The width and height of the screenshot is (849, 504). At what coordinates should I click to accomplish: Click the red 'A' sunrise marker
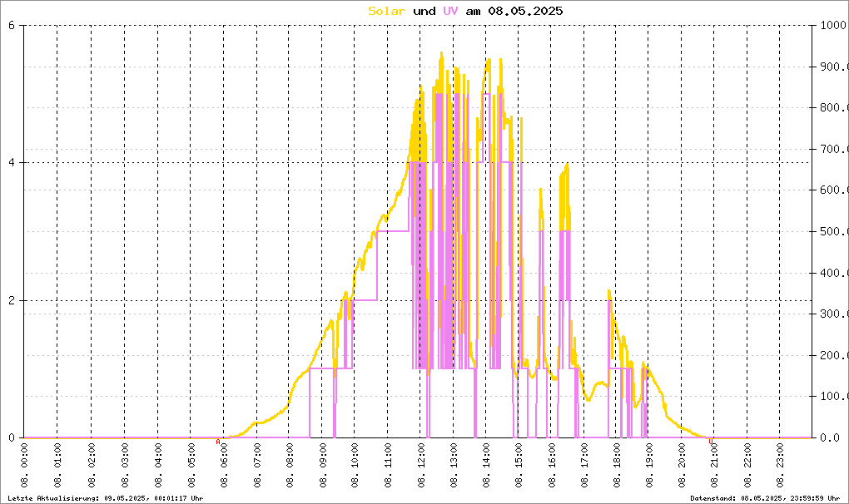coord(218,442)
